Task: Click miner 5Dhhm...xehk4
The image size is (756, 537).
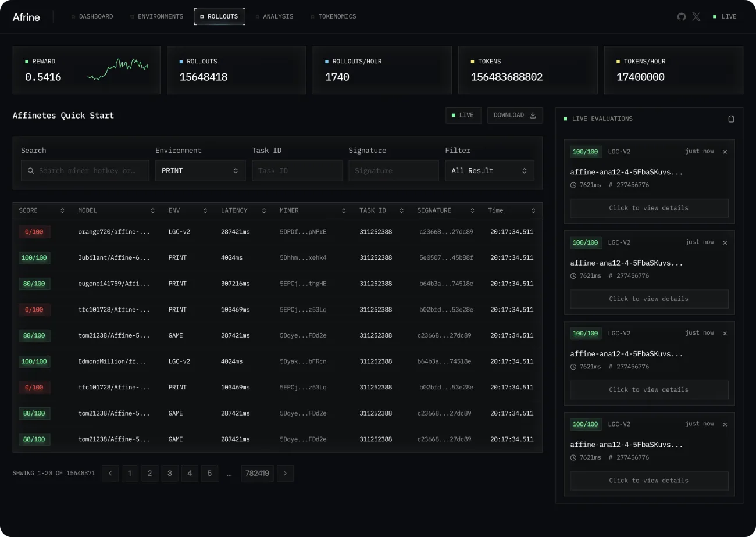Action: click(303, 257)
